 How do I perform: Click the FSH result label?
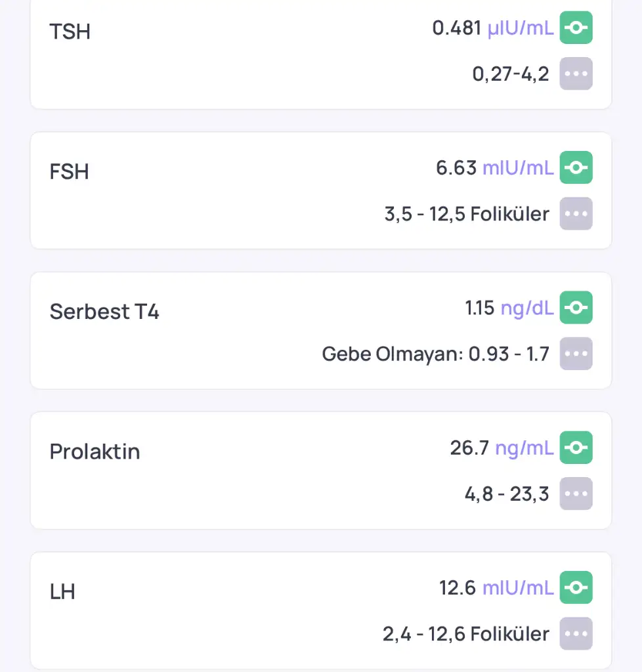pyautogui.click(x=69, y=172)
